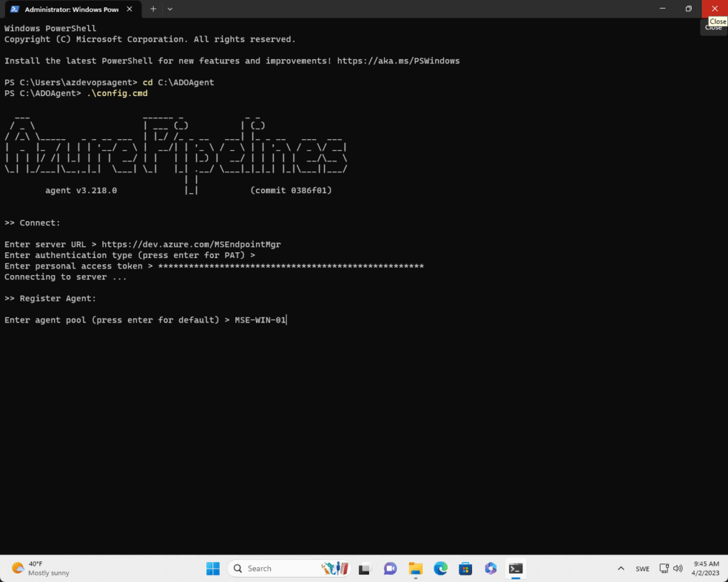
Task: Open the Chat app from taskbar
Action: tap(390, 568)
